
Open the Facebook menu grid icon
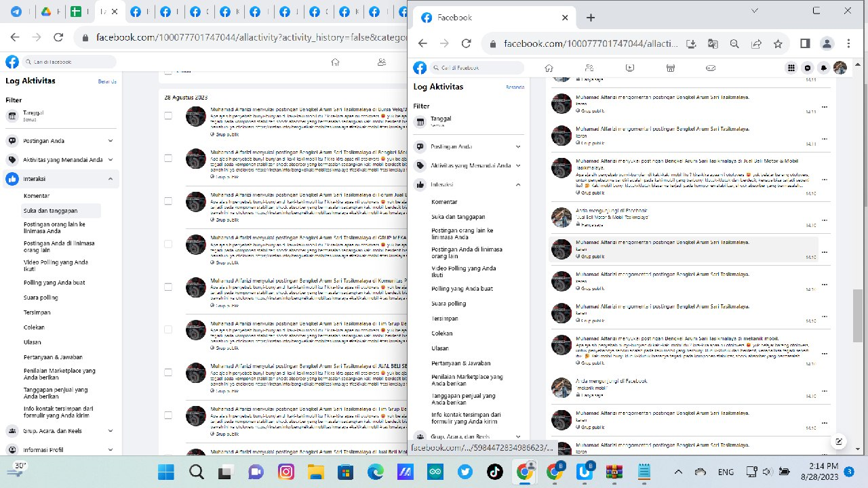click(x=791, y=68)
